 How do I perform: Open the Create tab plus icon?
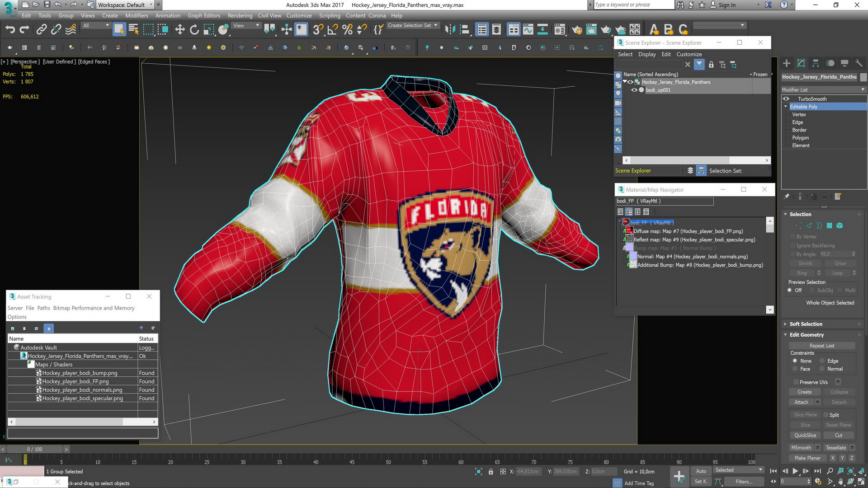pos(787,63)
